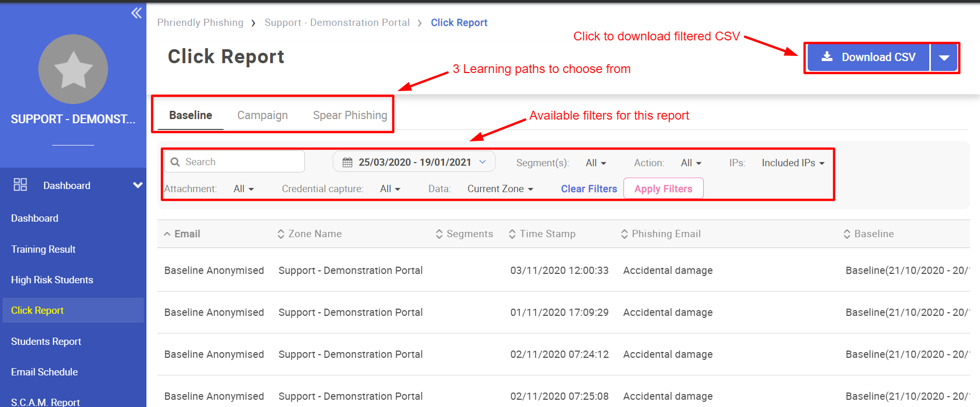Click the timestamp 01/11/2020 17:09:29

559,312
